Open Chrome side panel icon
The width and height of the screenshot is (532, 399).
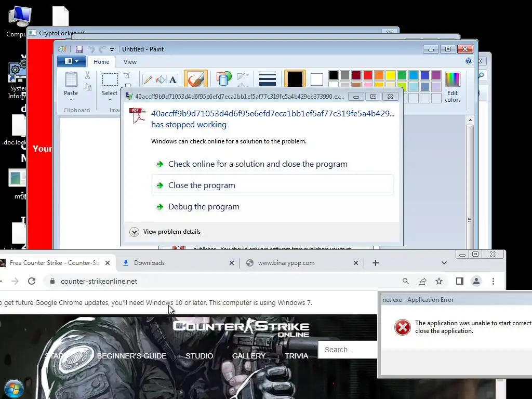coord(460,281)
